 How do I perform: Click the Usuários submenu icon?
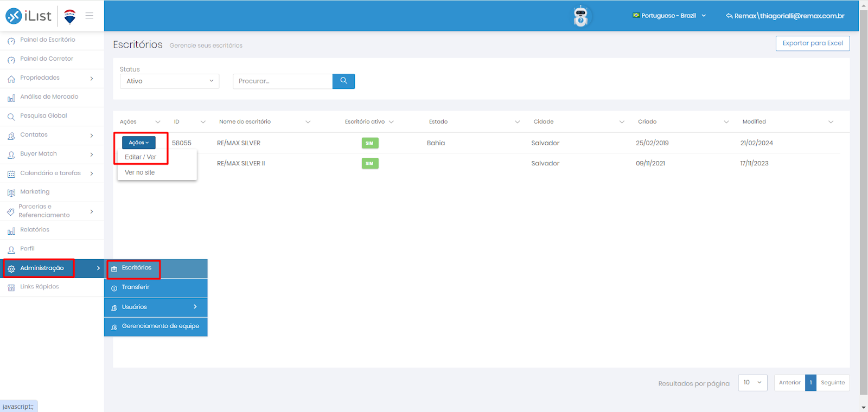(114, 307)
